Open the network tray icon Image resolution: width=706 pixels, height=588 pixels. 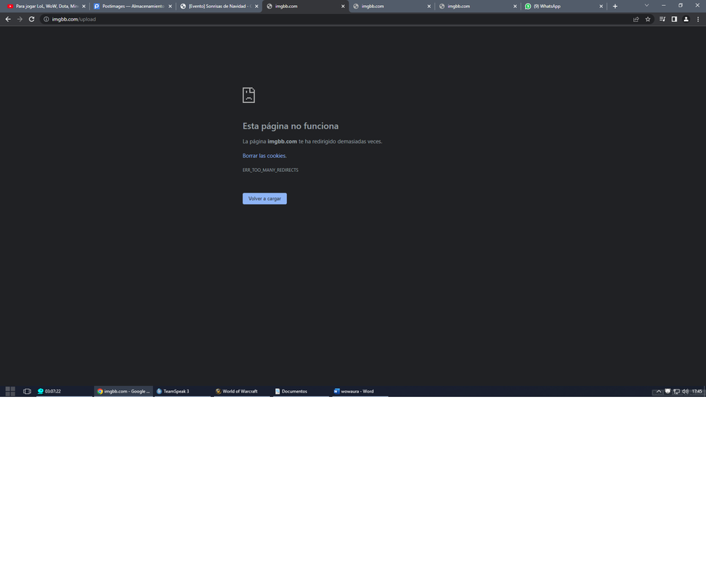(677, 392)
